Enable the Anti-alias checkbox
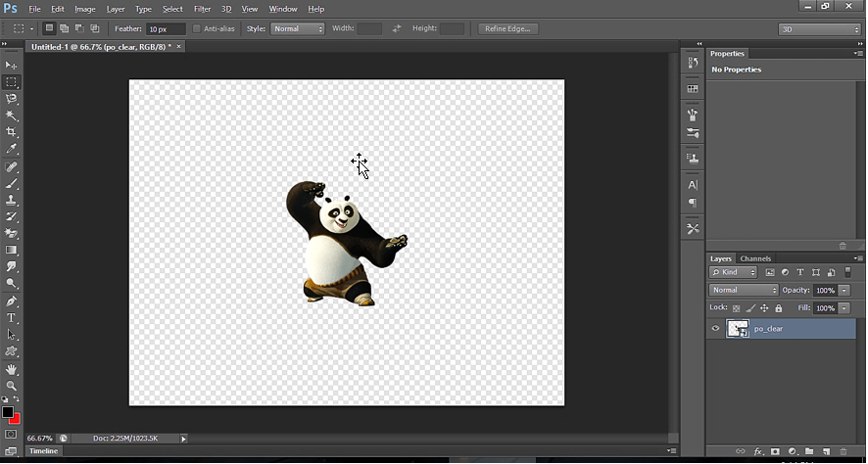 (x=197, y=28)
